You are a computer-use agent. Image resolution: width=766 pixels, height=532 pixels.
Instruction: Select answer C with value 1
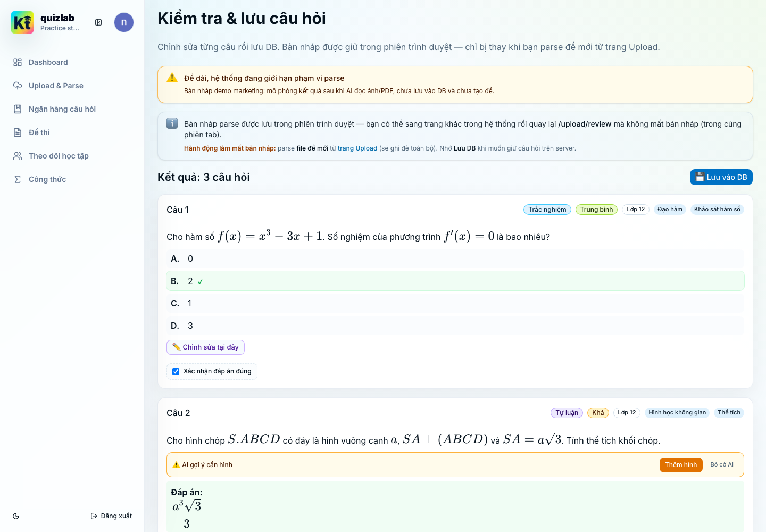coord(455,303)
